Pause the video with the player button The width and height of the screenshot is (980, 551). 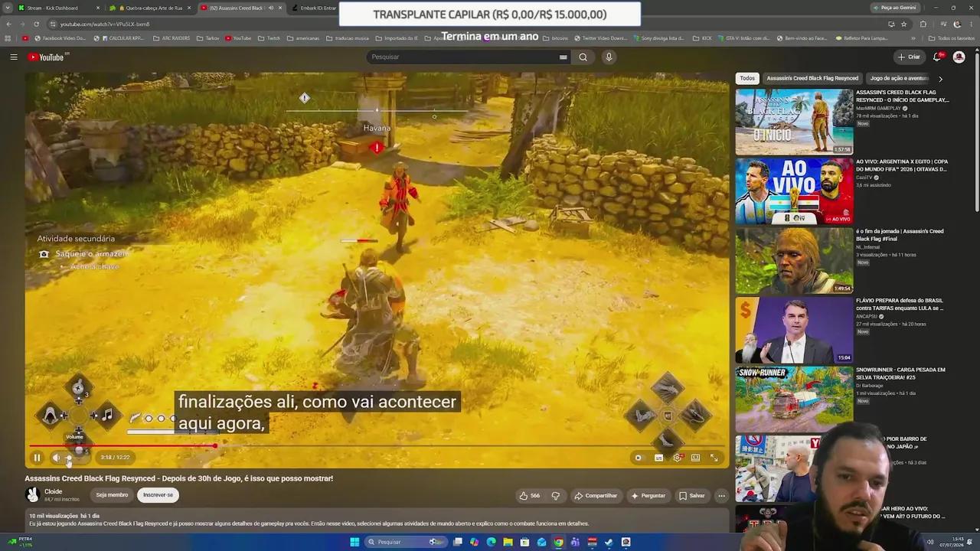tap(37, 458)
